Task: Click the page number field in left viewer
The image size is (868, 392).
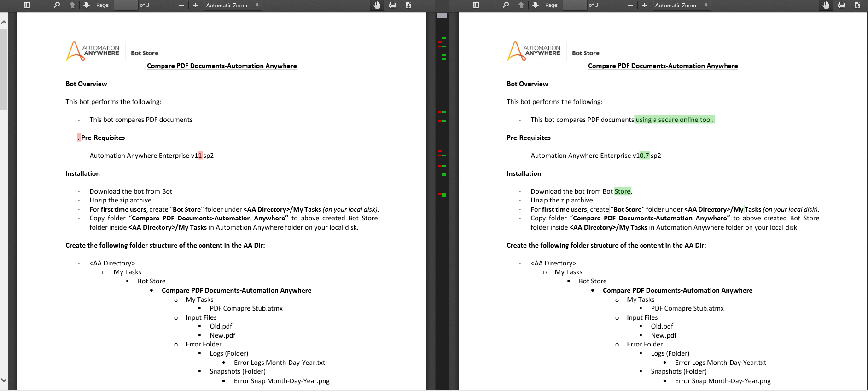Action: (126, 5)
